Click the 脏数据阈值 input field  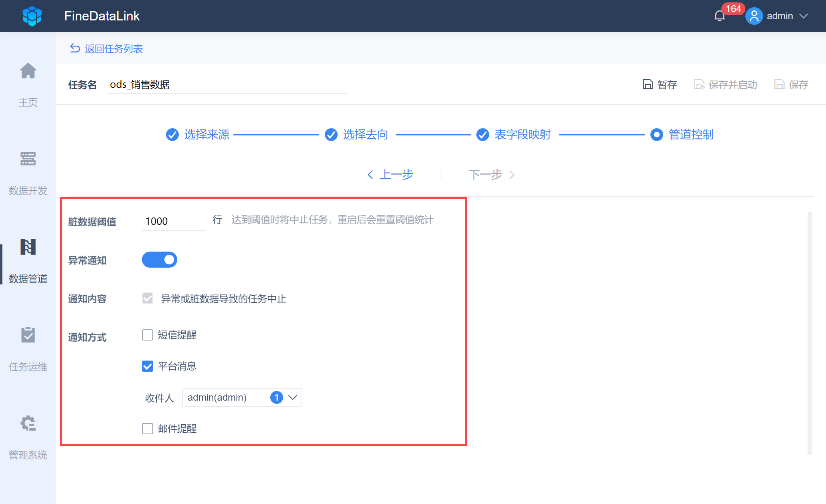coord(173,221)
